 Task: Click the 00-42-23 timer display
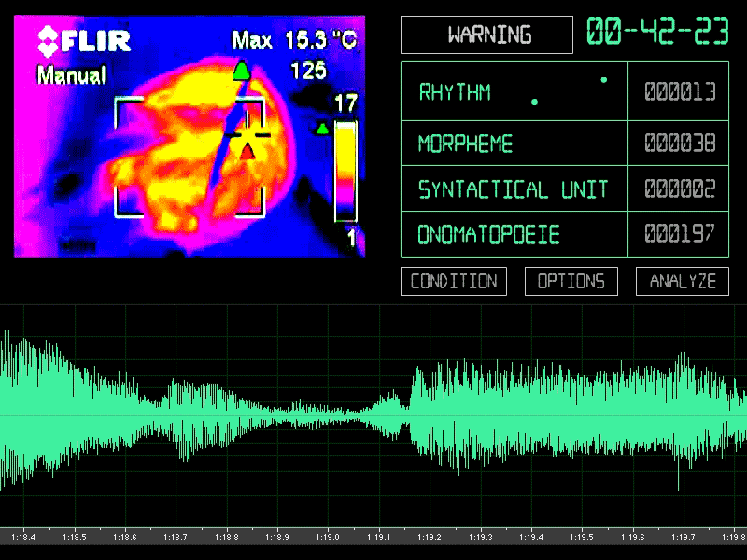pos(657,32)
